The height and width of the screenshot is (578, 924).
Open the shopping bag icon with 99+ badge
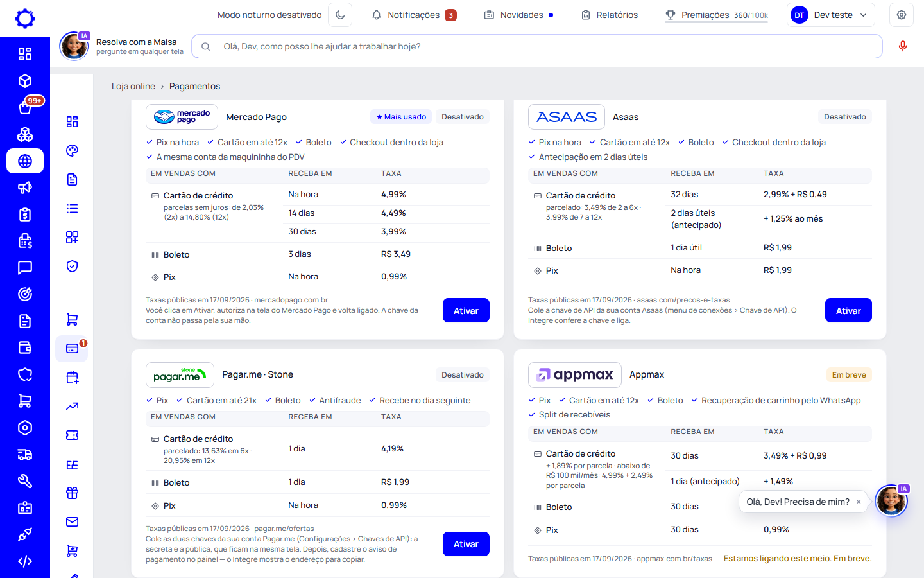click(x=25, y=107)
